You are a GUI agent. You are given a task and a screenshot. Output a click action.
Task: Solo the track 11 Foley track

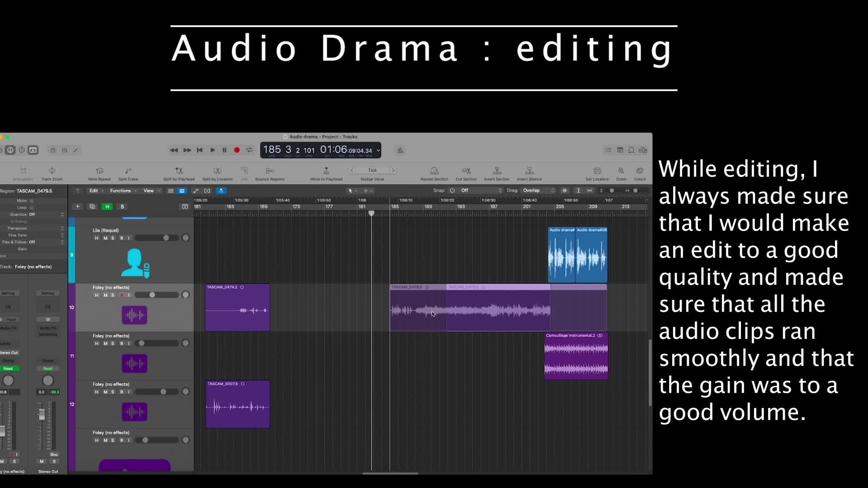pyautogui.click(x=113, y=343)
